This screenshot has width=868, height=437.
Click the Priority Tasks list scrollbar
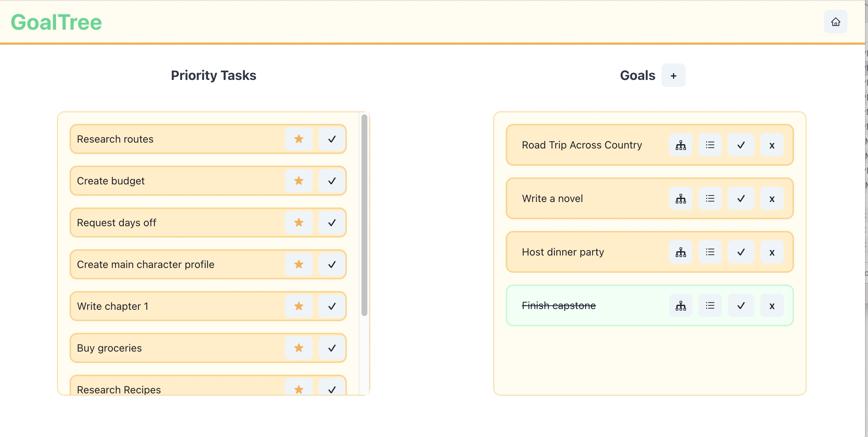click(364, 215)
